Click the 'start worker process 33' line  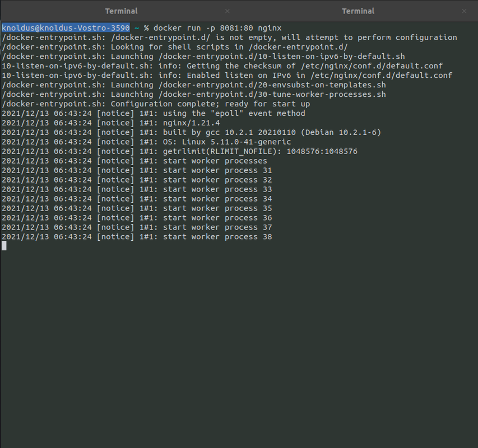137,189
